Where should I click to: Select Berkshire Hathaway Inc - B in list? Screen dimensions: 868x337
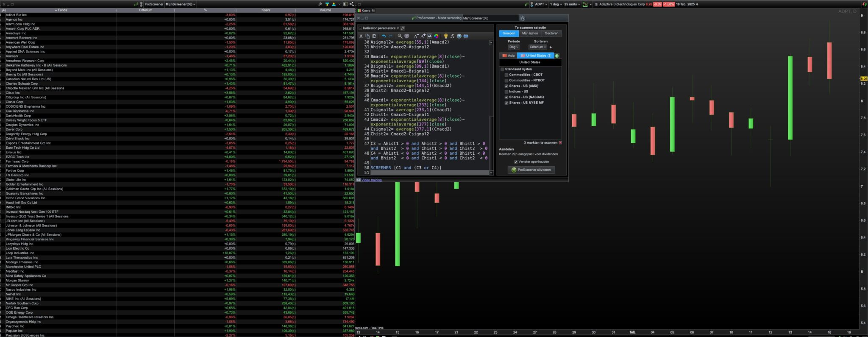click(x=178, y=65)
